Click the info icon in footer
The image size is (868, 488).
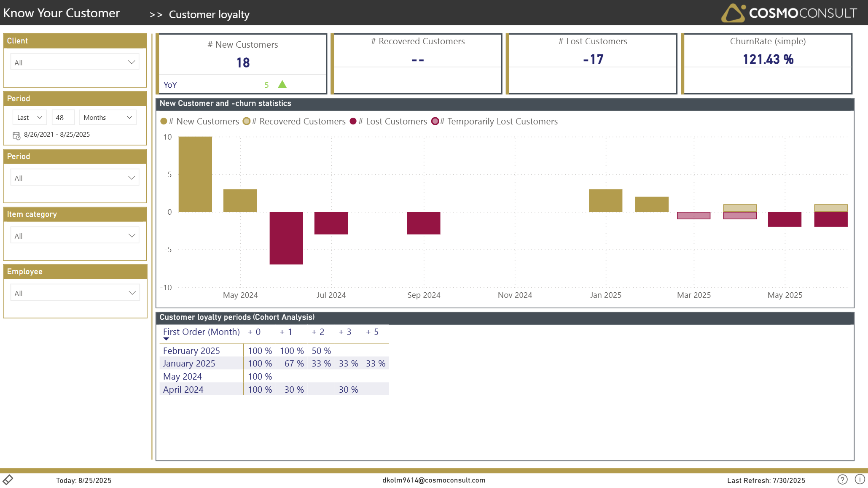[x=860, y=479]
